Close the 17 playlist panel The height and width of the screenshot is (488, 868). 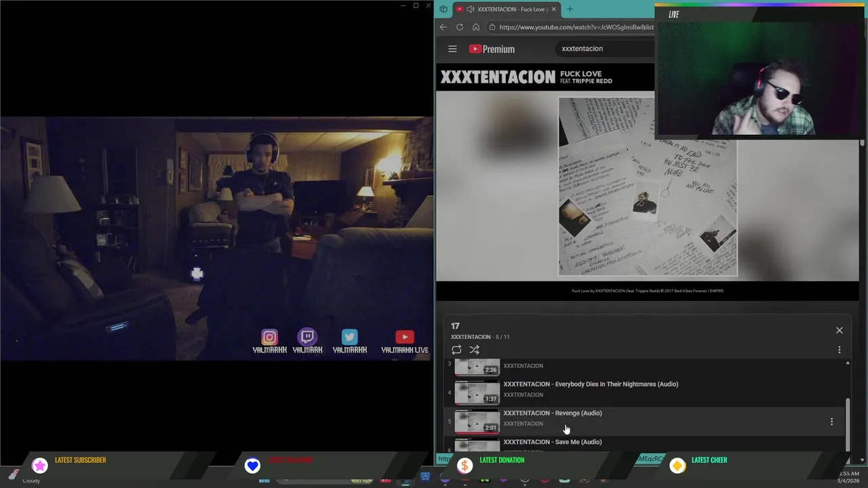pos(840,330)
